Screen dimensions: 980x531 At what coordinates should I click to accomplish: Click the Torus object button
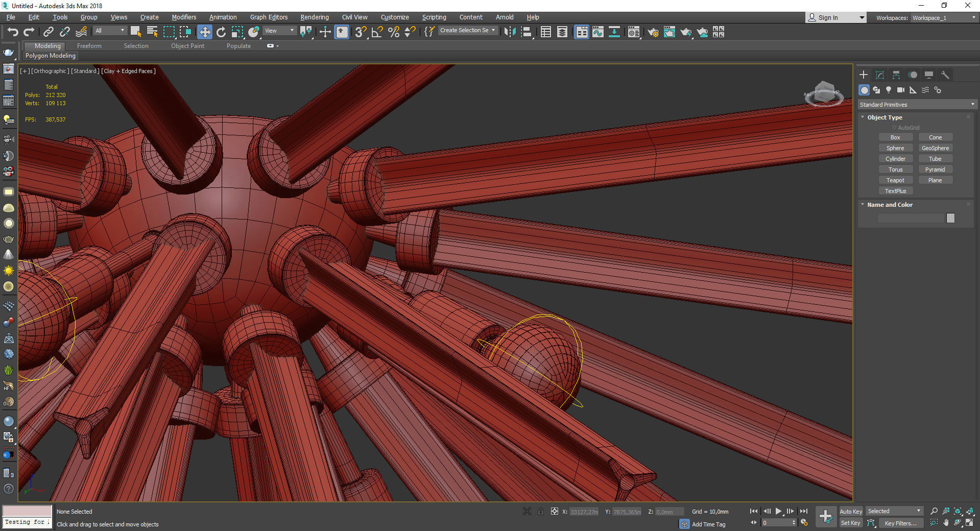pos(895,170)
